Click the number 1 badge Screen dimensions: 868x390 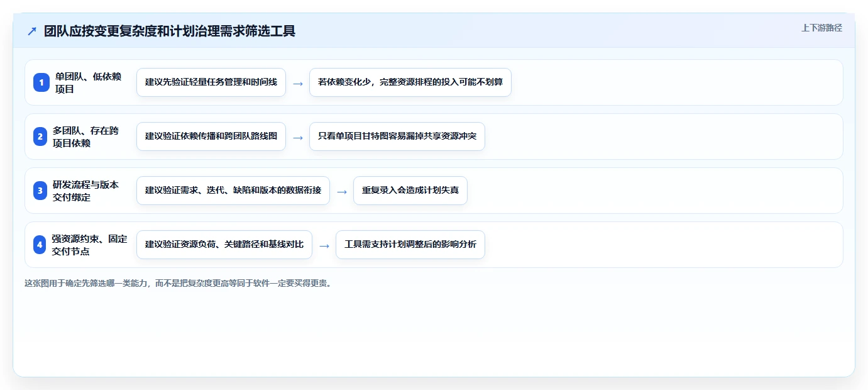(41, 82)
